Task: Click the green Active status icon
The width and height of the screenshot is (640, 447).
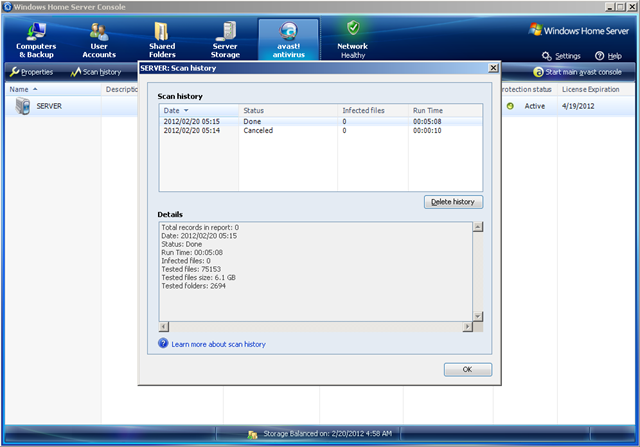Action: click(x=510, y=106)
